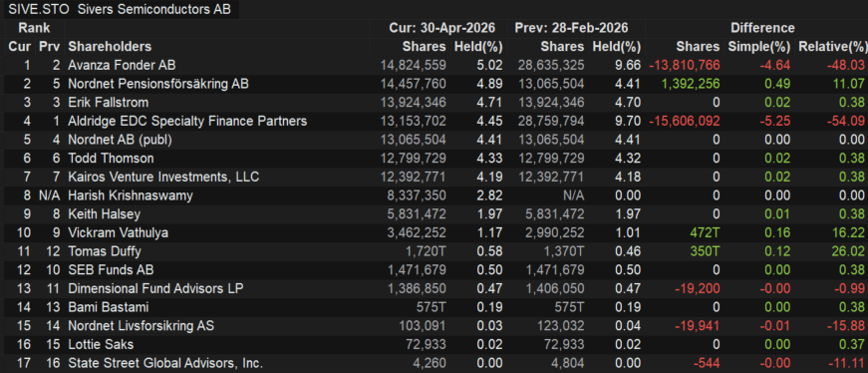Sort by Shareholders column header

(x=110, y=47)
